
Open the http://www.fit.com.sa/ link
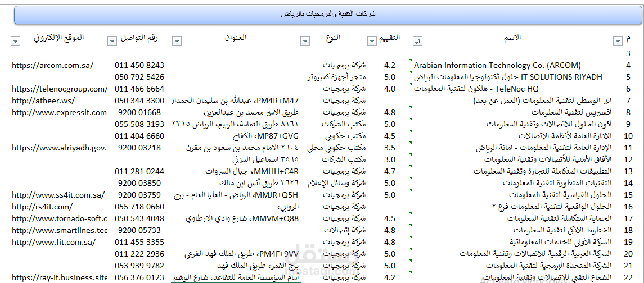coord(53,243)
